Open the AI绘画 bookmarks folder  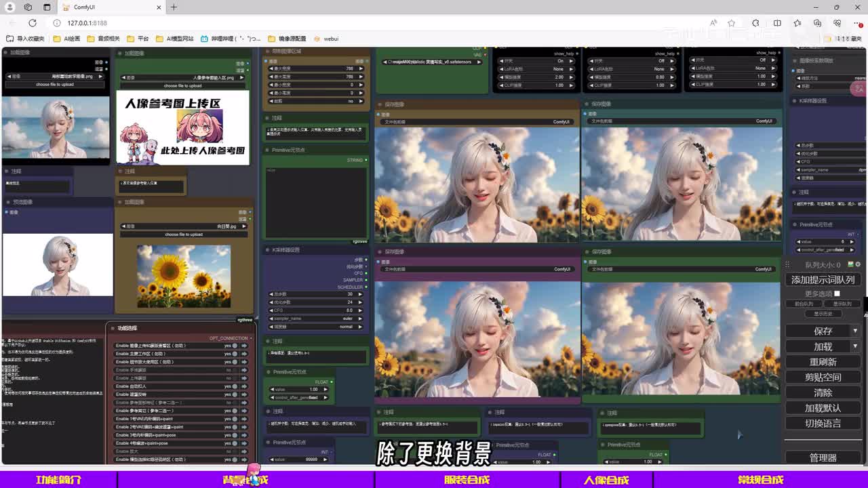point(66,39)
